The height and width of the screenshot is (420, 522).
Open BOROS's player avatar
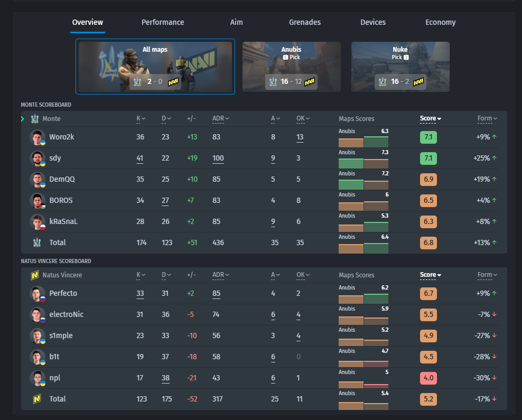(38, 201)
